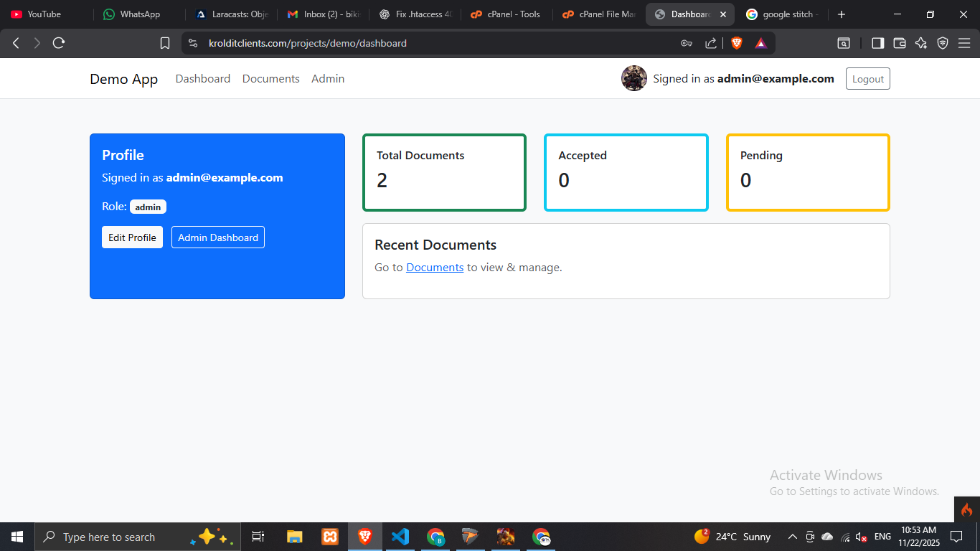The width and height of the screenshot is (980, 551).
Task: Open Brave Shields lion icon
Action: coord(737,43)
